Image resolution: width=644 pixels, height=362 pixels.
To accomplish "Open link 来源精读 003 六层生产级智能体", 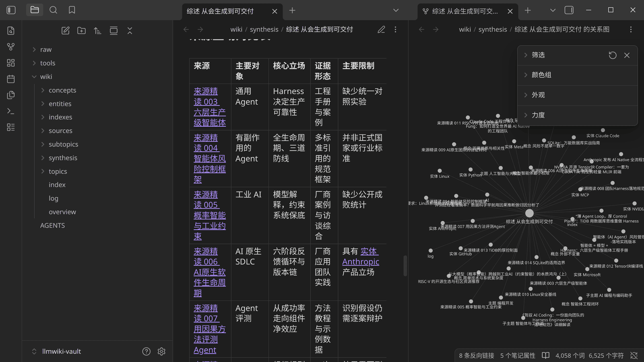I will 210,107.
